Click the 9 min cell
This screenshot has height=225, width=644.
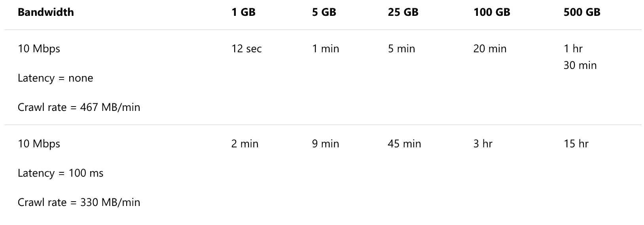[326, 144]
